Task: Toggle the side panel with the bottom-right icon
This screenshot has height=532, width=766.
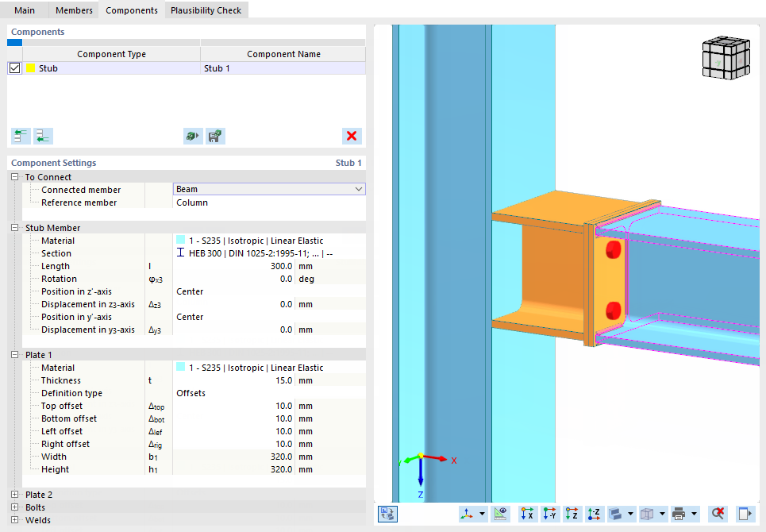Action: point(744,514)
